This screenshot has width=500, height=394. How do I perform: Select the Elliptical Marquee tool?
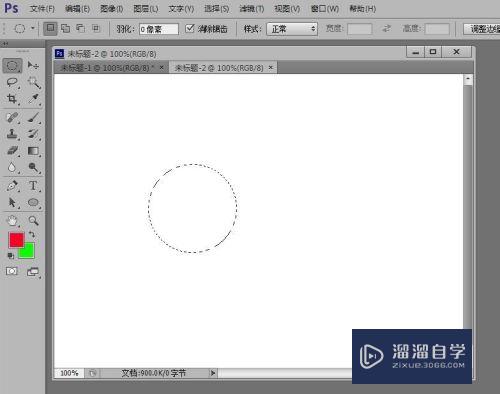[12, 65]
